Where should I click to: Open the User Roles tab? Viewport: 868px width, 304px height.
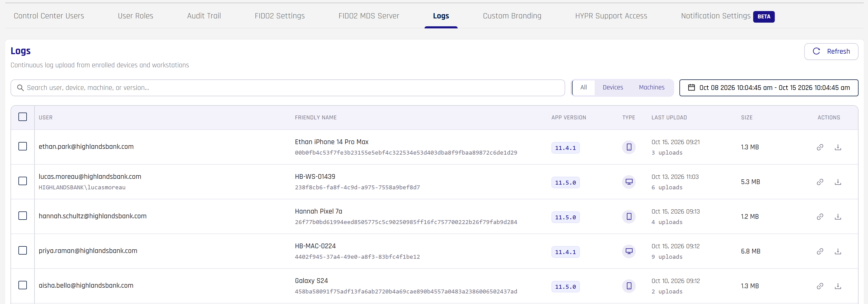pos(135,16)
